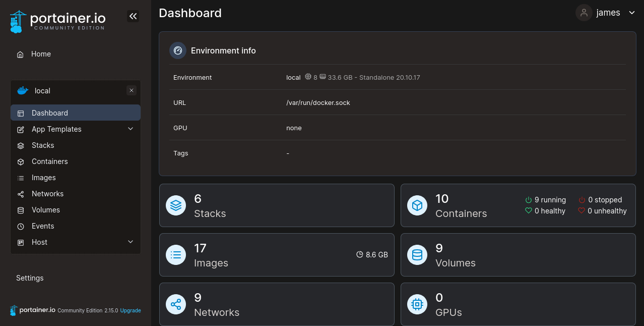Click the Volumes database icon in dashboard tile

417,255
